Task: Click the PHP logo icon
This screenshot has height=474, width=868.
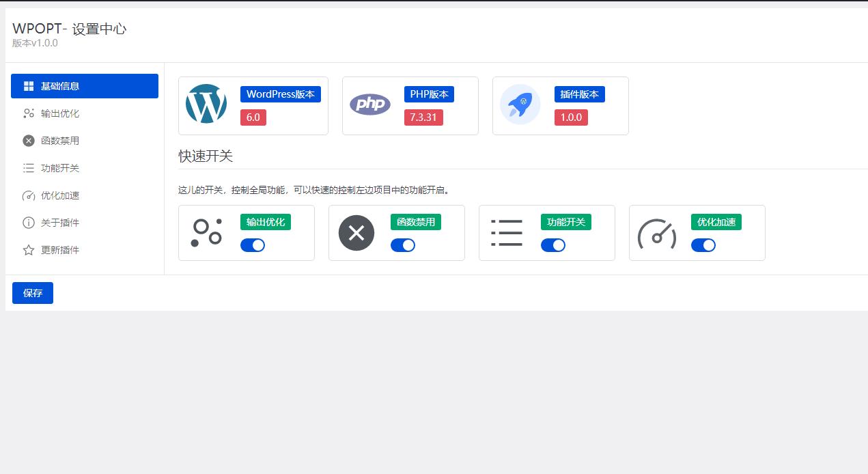Action: [x=370, y=104]
